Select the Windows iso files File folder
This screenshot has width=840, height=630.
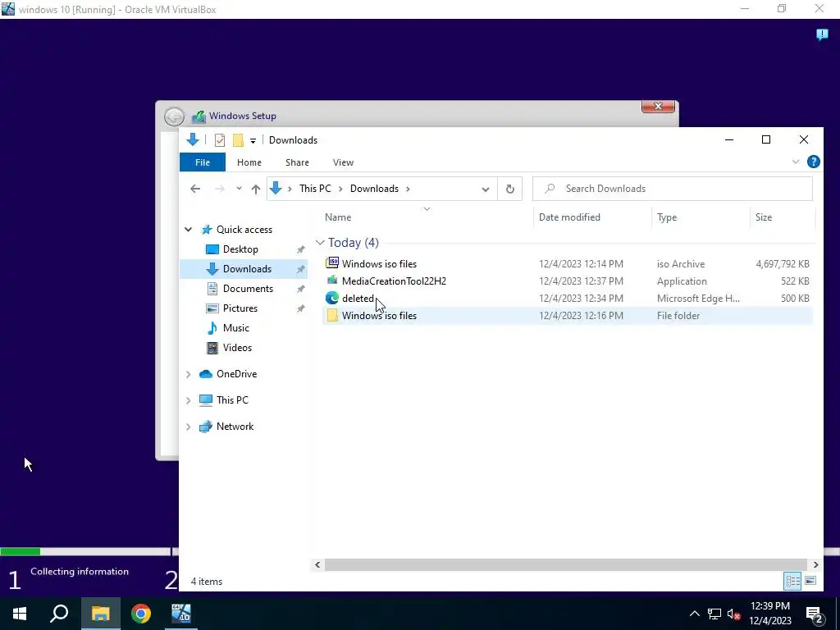click(x=568, y=316)
